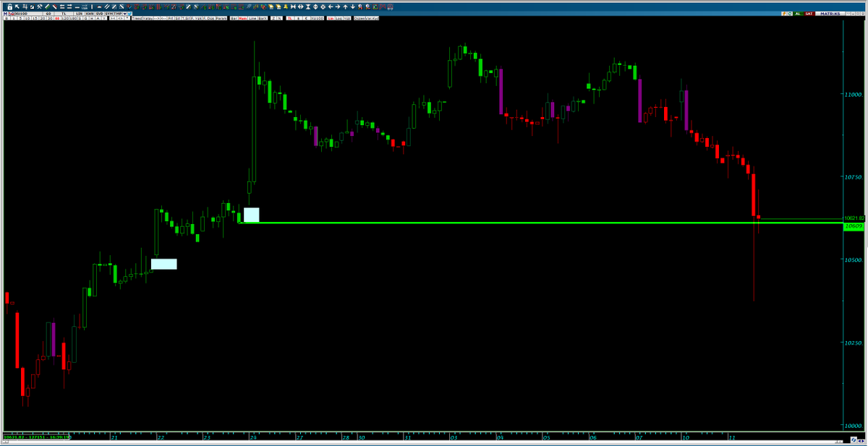The width and height of the screenshot is (868, 446).
Task: Switch chart type to BxKt
Action: [x=263, y=18]
